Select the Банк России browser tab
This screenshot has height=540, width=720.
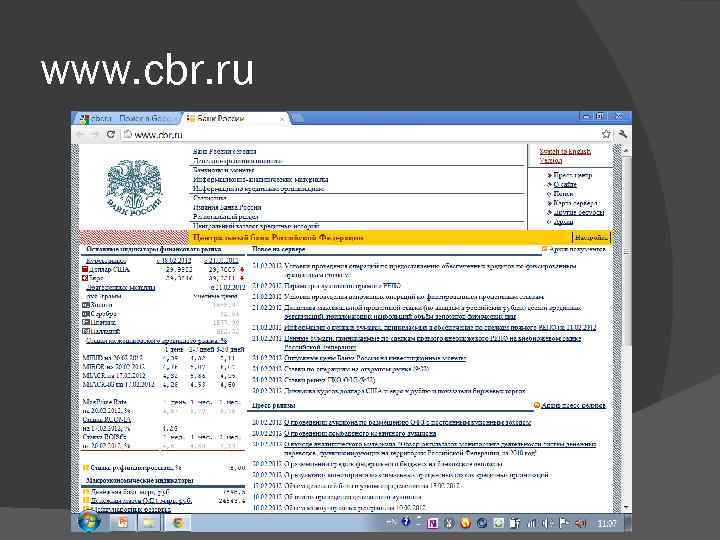tap(234, 118)
